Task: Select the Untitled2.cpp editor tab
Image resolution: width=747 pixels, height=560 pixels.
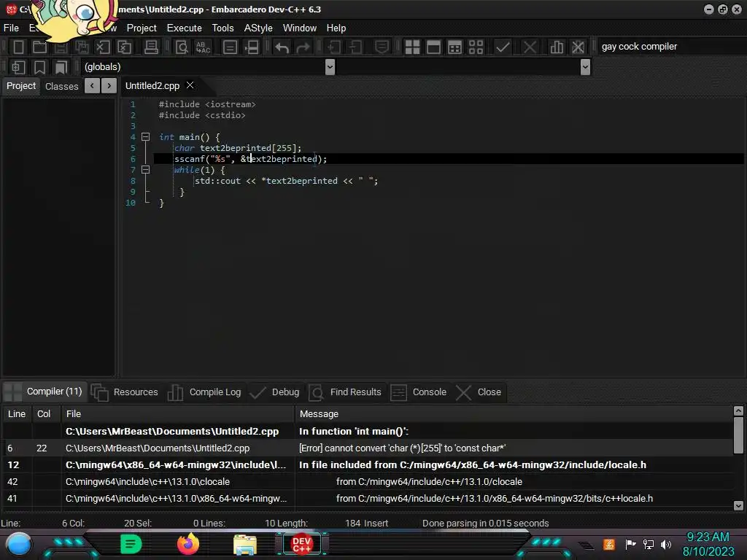Action: [x=152, y=86]
